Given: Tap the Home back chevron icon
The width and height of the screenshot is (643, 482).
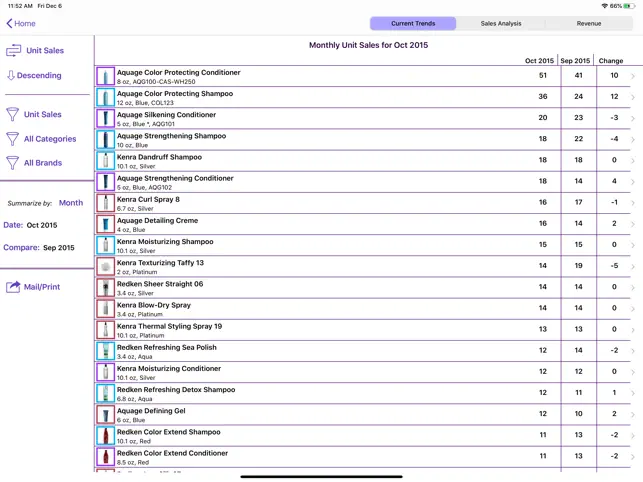Looking at the screenshot, I should pos(9,23).
